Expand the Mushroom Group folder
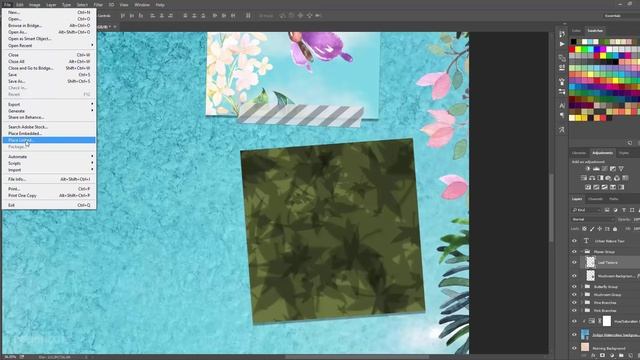Viewport: 640px width, 360px height. pos(582,294)
